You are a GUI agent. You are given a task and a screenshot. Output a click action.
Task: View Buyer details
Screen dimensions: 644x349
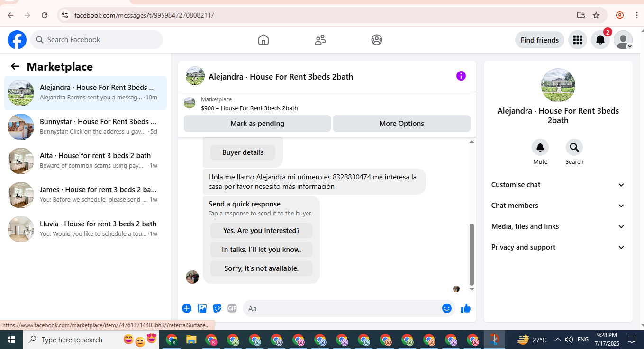(243, 152)
